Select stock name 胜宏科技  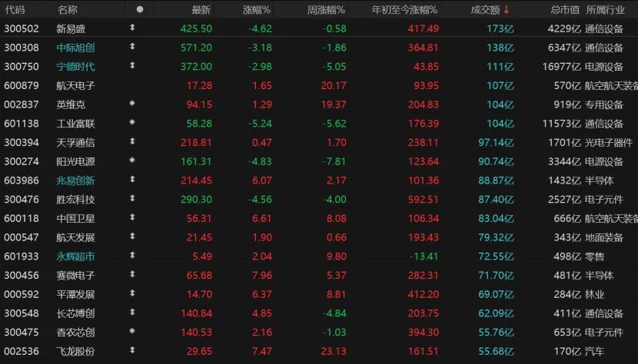tap(75, 200)
